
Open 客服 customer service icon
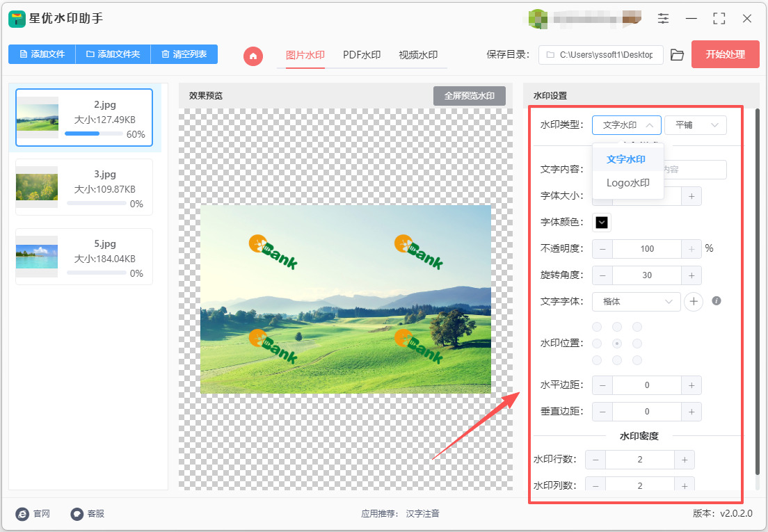tap(77, 513)
